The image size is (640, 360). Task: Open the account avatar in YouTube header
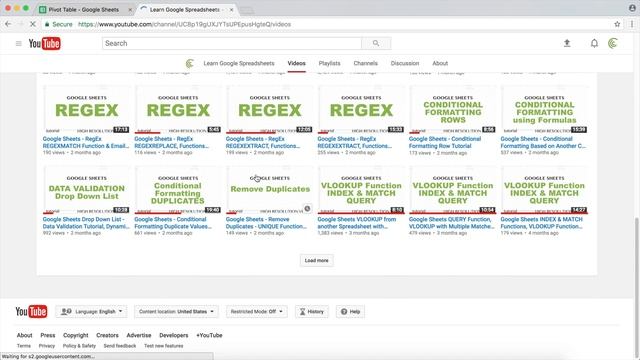[x=613, y=43]
